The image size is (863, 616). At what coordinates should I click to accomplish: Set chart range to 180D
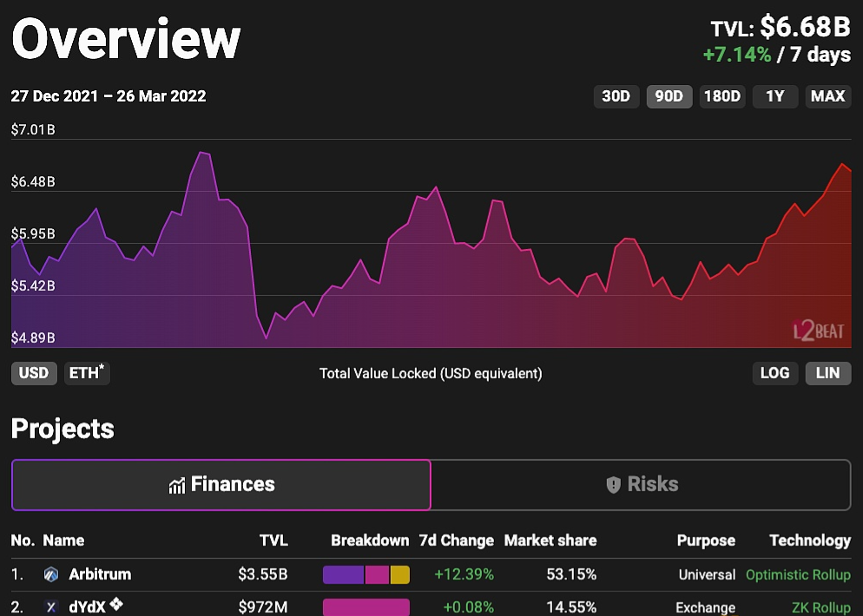[722, 96]
